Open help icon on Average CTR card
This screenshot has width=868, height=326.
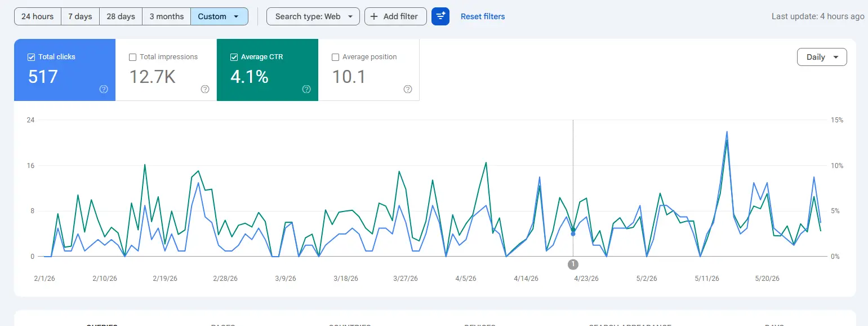click(306, 89)
